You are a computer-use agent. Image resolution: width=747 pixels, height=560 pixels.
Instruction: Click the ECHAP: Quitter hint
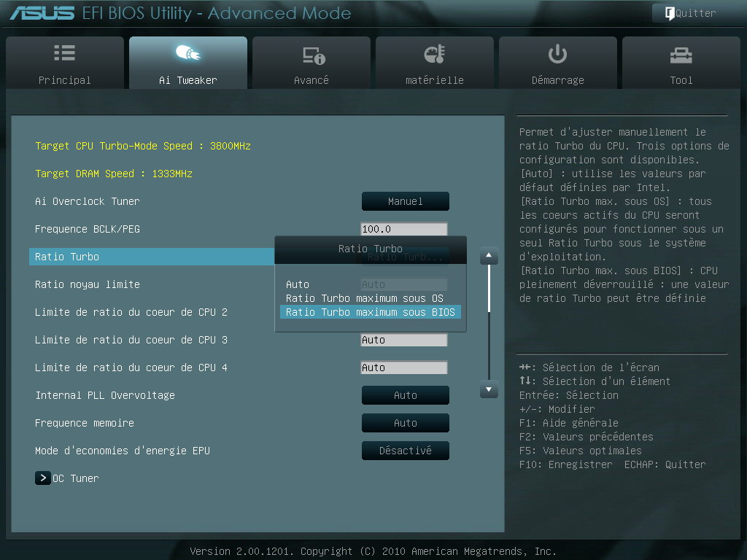point(665,464)
